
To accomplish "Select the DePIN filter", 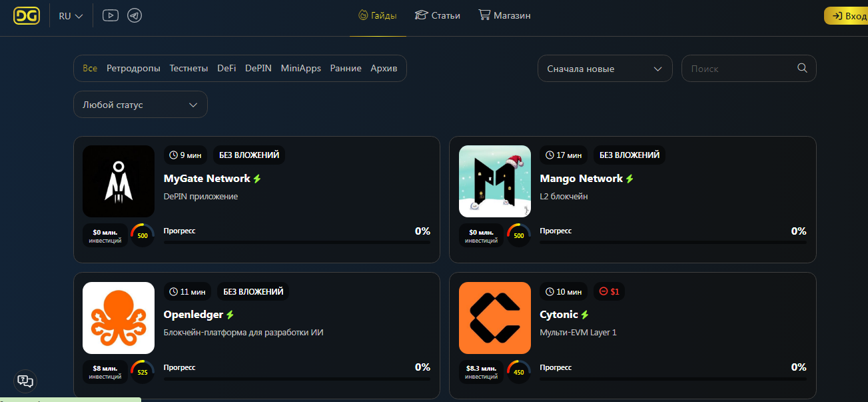I will click(258, 68).
